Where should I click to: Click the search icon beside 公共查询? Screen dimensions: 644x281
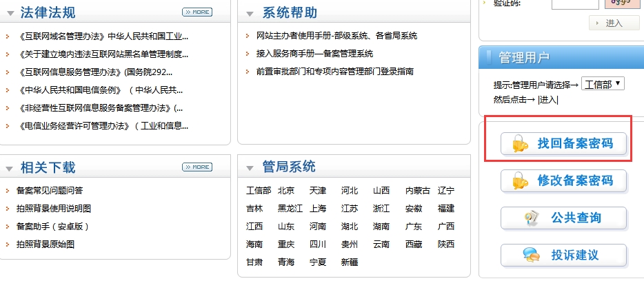pos(531,218)
